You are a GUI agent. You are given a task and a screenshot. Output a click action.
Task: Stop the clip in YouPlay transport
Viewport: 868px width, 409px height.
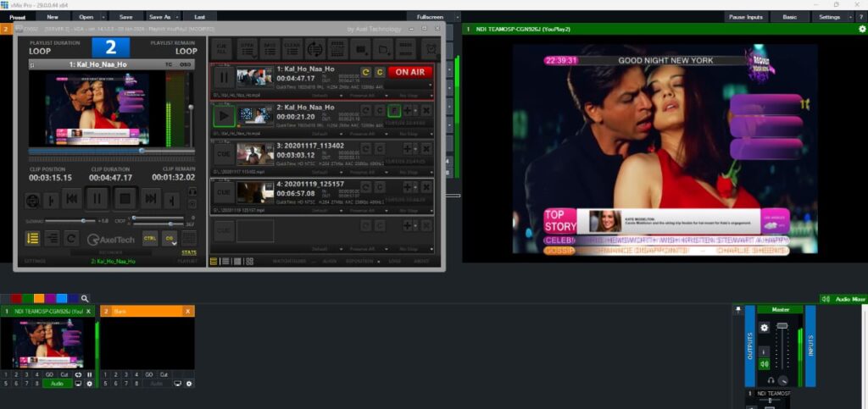click(x=125, y=198)
